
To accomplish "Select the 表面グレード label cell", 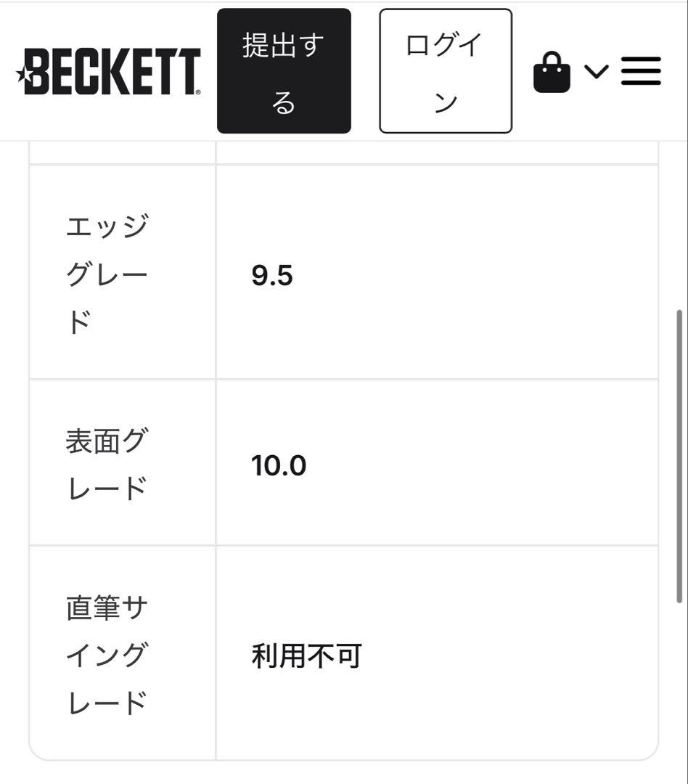I will [122, 462].
